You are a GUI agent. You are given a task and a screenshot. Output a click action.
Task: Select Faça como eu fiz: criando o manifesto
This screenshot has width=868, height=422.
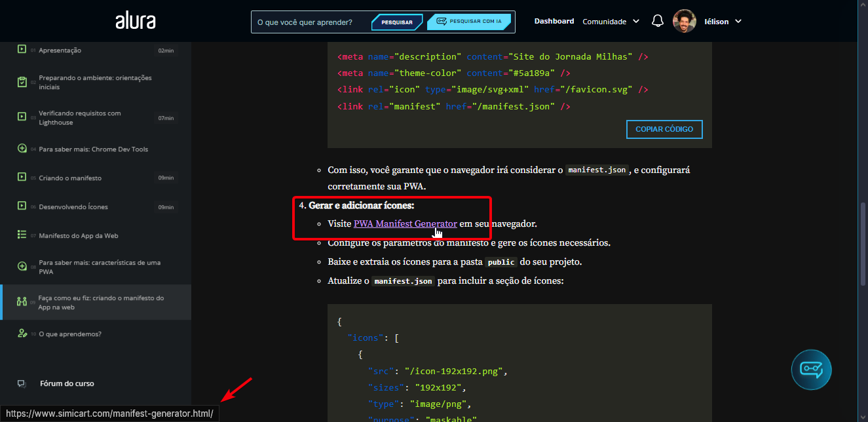pyautogui.click(x=96, y=302)
